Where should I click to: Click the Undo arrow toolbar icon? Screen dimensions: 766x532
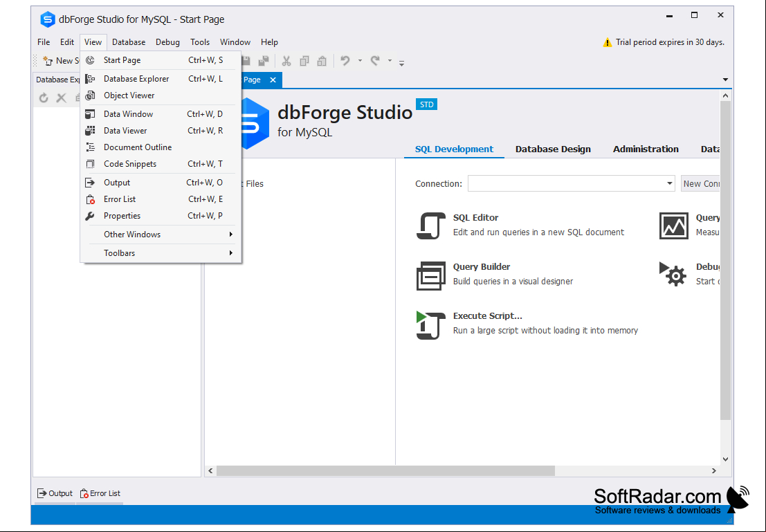pos(345,61)
